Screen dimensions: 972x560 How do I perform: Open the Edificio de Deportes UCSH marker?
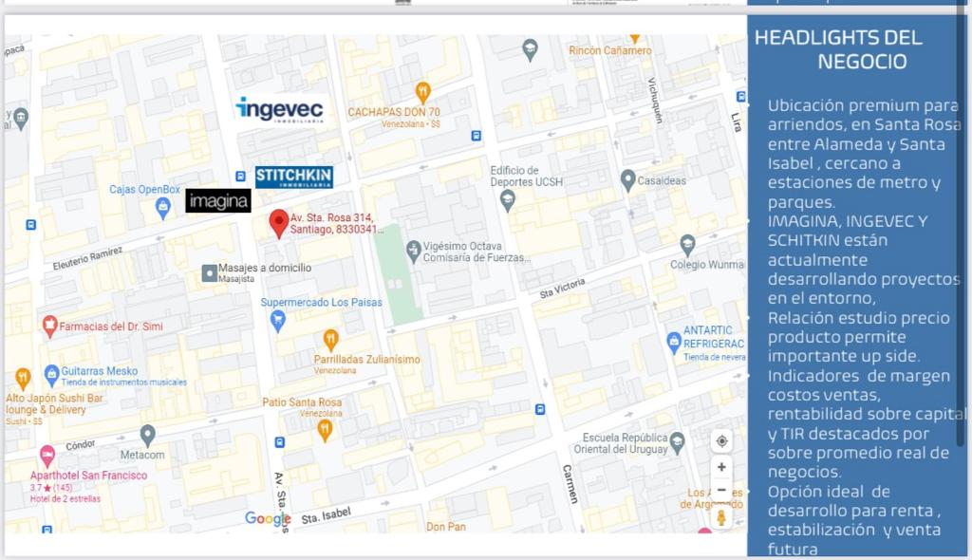click(x=507, y=199)
